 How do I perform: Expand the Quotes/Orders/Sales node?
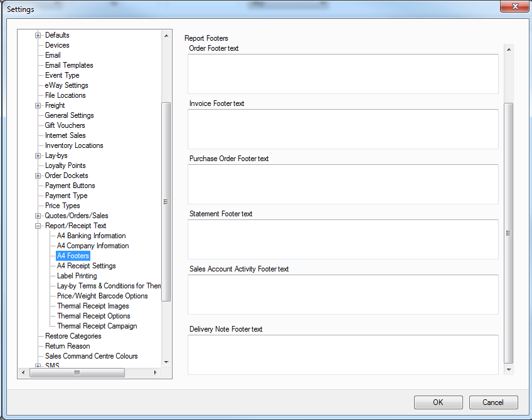[x=38, y=216]
